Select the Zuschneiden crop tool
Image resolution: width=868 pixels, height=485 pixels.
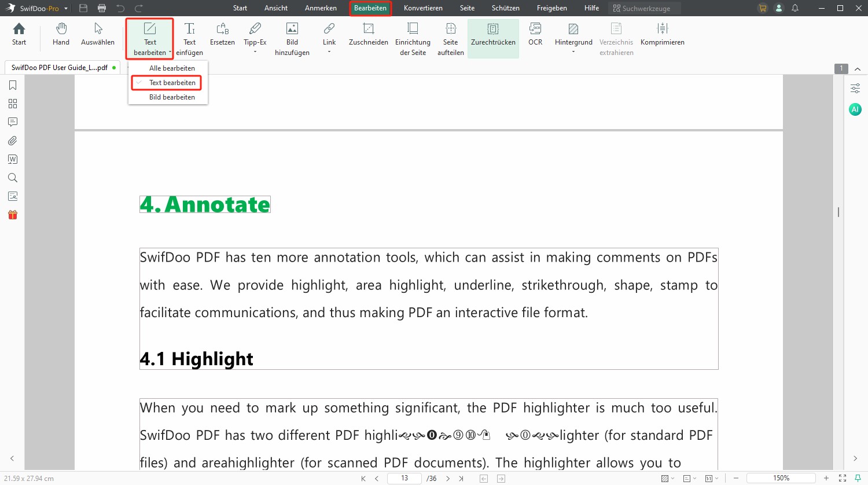pos(368,35)
